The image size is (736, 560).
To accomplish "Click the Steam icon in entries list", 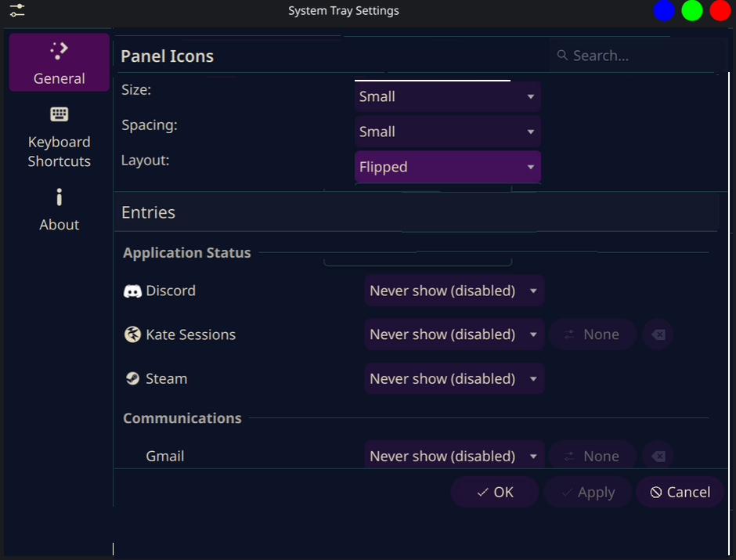I will pos(132,379).
